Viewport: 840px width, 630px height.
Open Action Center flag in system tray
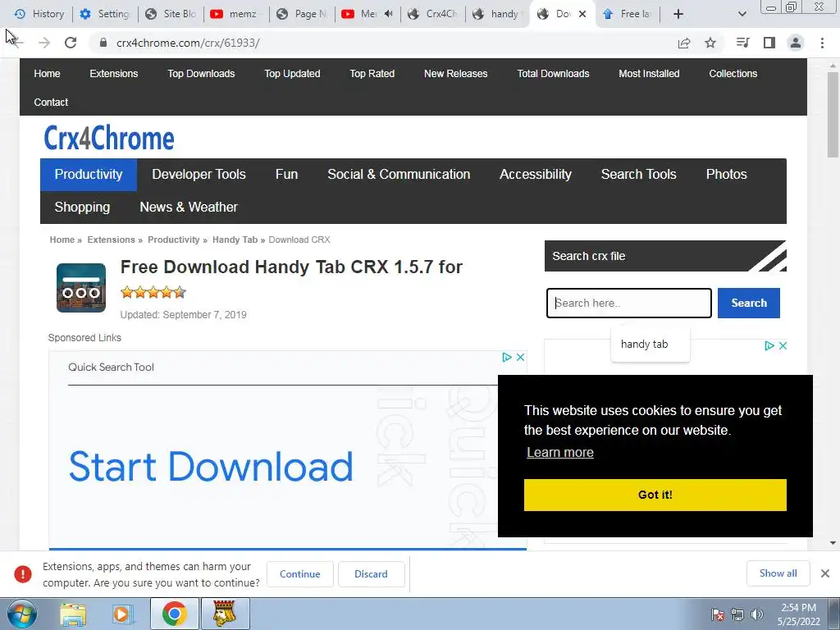(x=718, y=614)
